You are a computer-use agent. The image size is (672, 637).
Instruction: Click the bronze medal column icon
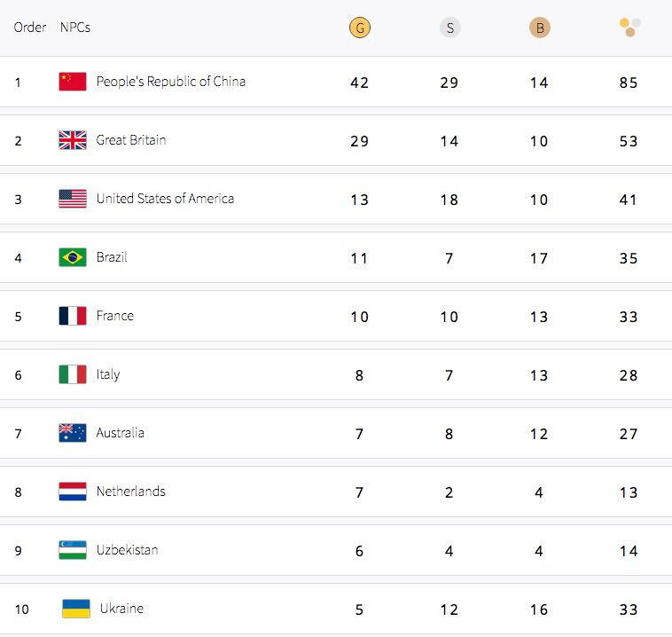click(539, 28)
